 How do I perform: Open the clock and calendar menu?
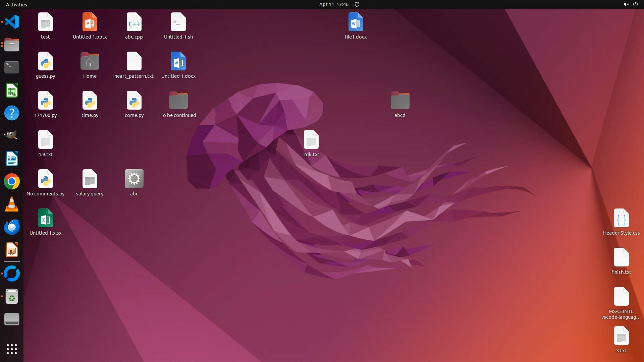pyautogui.click(x=334, y=4)
